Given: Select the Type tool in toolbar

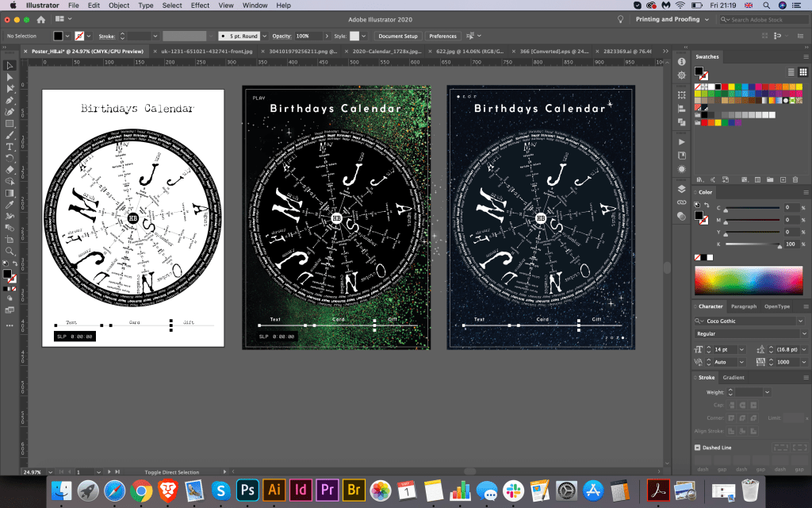Looking at the screenshot, I should tap(10, 147).
